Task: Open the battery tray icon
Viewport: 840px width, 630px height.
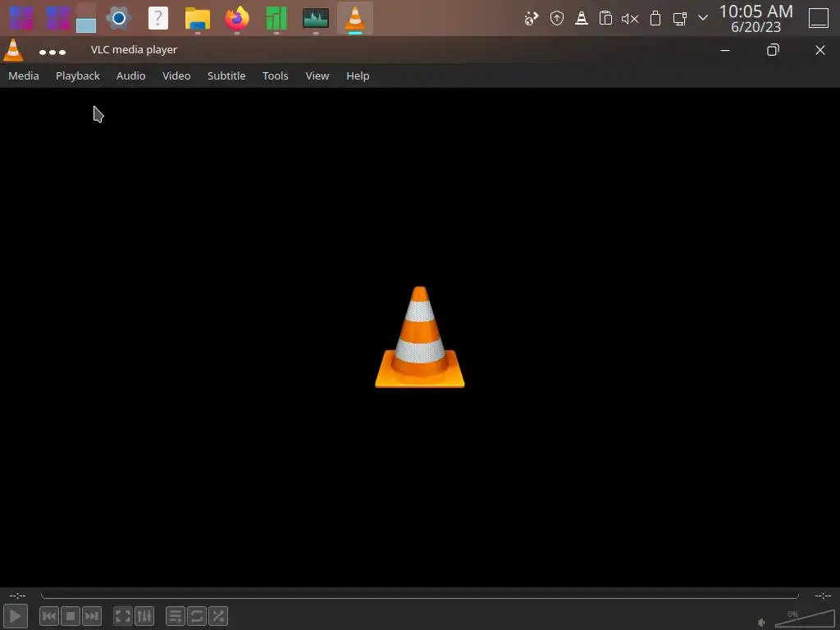Action: (x=655, y=18)
